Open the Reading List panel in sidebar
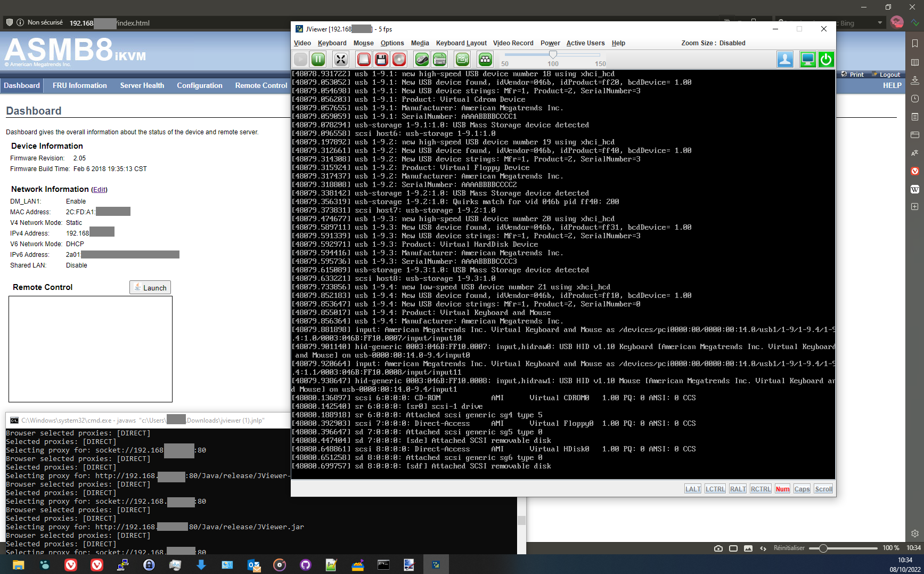This screenshot has width=924, height=574. point(915,62)
